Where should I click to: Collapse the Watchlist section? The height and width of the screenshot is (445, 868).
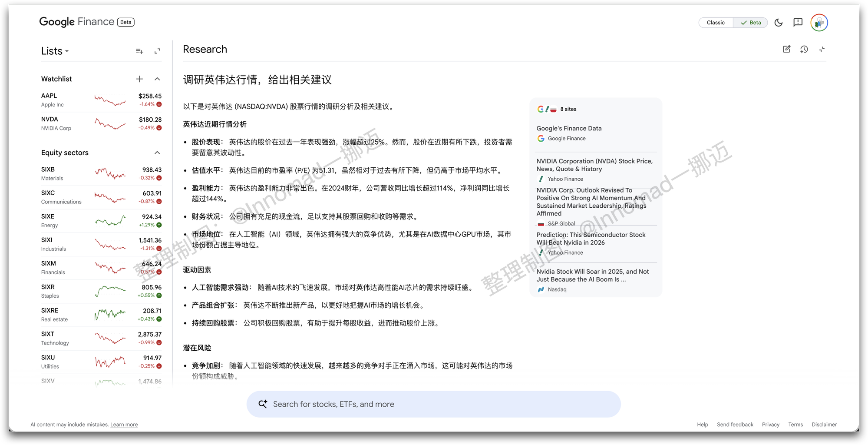click(x=157, y=79)
